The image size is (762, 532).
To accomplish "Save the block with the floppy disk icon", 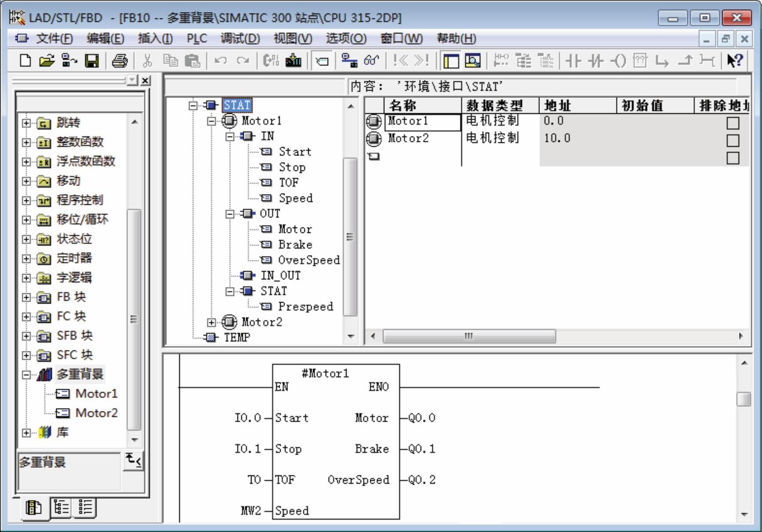I will tap(92, 61).
